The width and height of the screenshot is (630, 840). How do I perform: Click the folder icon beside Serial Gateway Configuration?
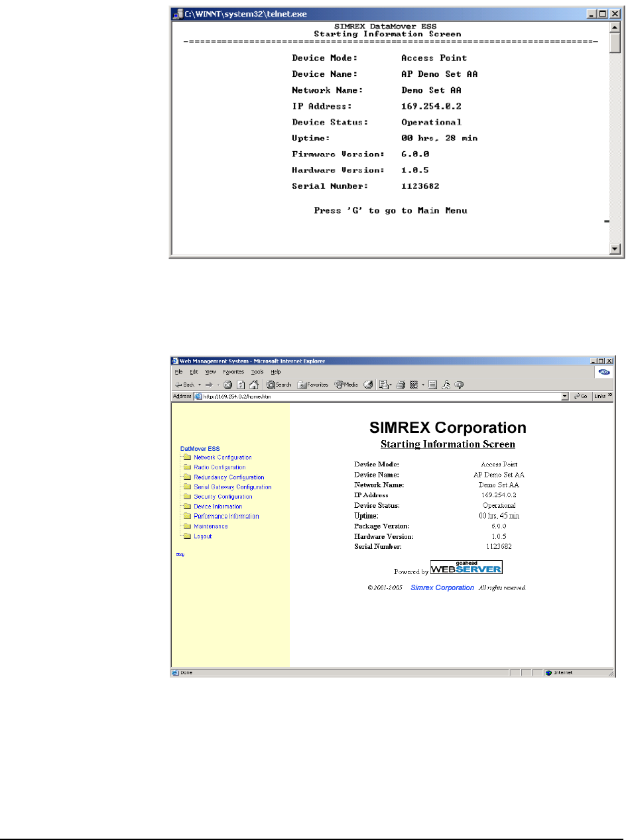click(x=187, y=487)
